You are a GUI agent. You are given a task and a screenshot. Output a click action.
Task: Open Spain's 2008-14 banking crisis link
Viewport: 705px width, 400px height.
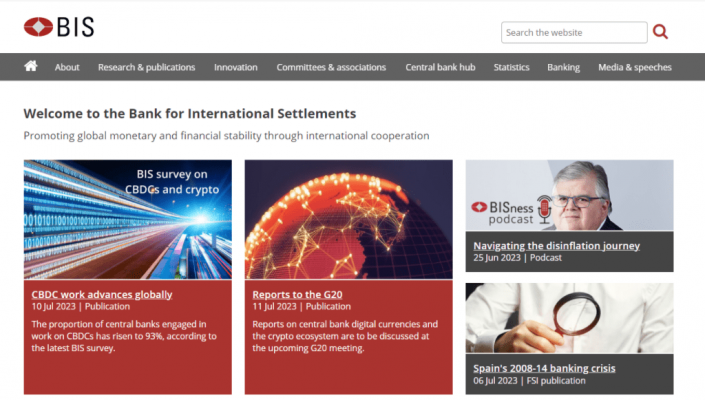coord(544,368)
